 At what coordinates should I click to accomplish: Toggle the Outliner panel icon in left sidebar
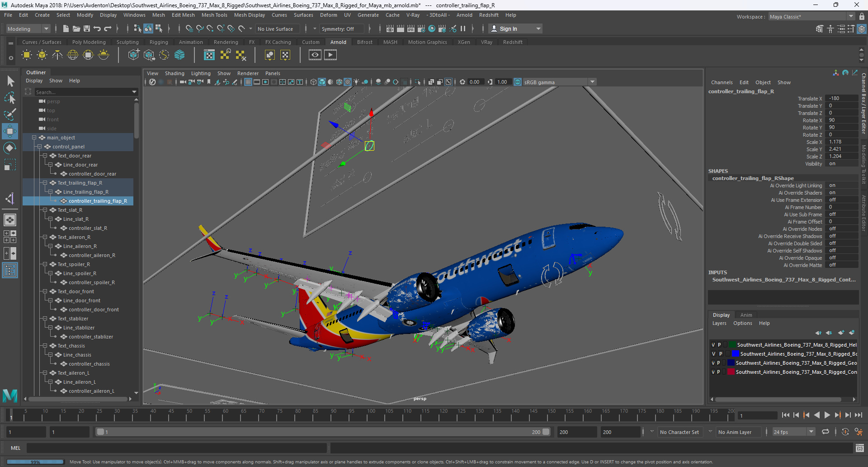10,271
